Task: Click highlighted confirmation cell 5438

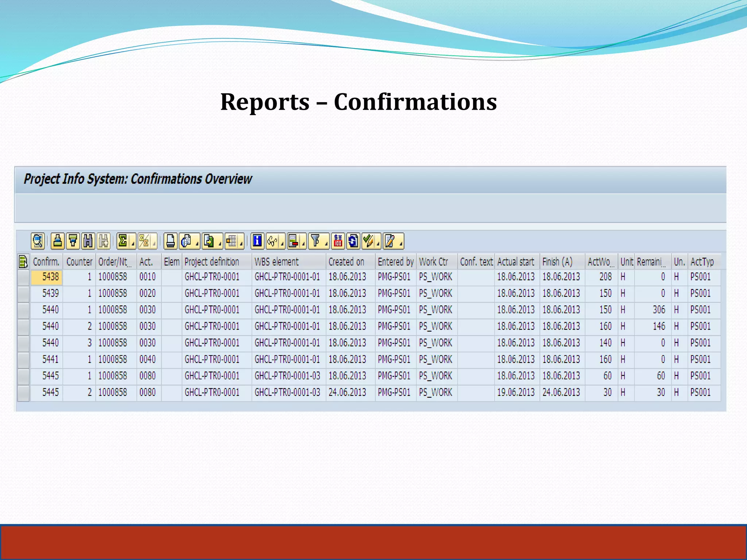Action: (x=47, y=277)
